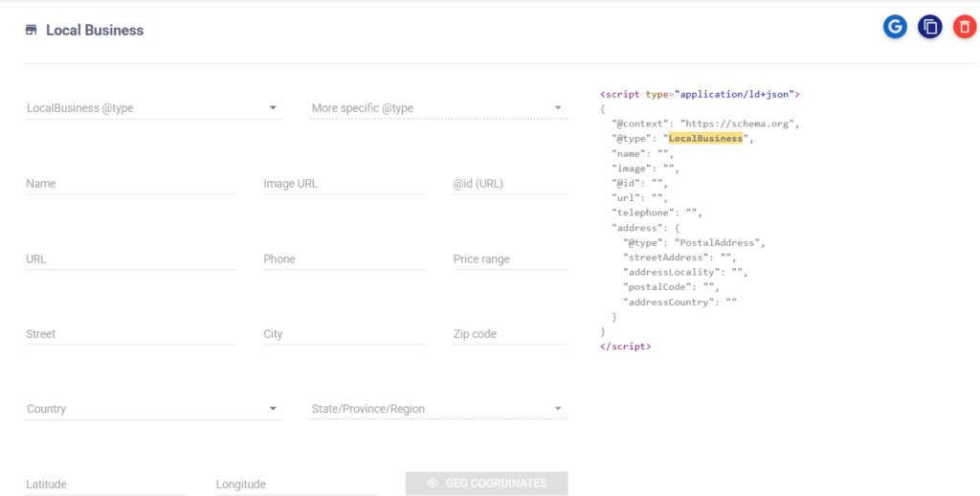
Task: Click the "@context" line in code
Action: 705,124
